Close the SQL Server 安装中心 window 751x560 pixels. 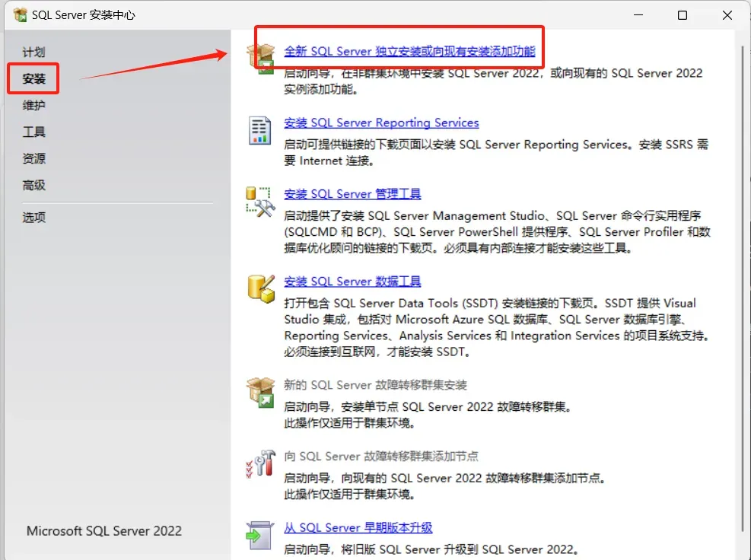click(727, 15)
